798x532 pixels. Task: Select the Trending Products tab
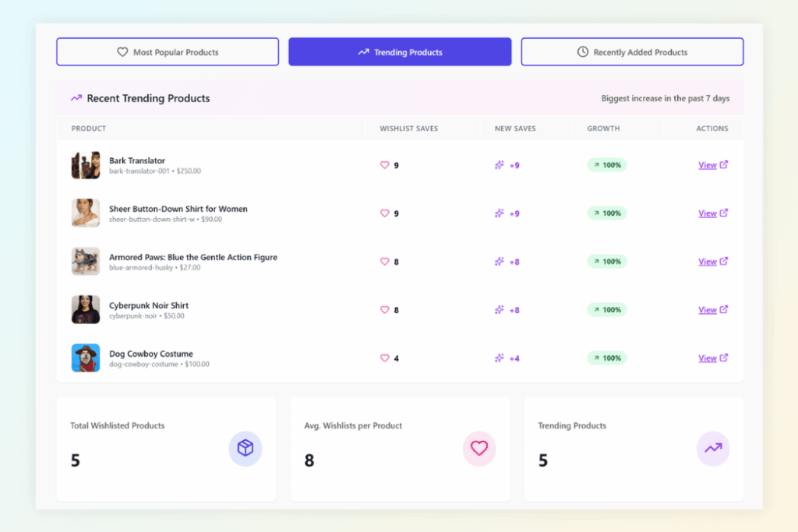pos(400,51)
